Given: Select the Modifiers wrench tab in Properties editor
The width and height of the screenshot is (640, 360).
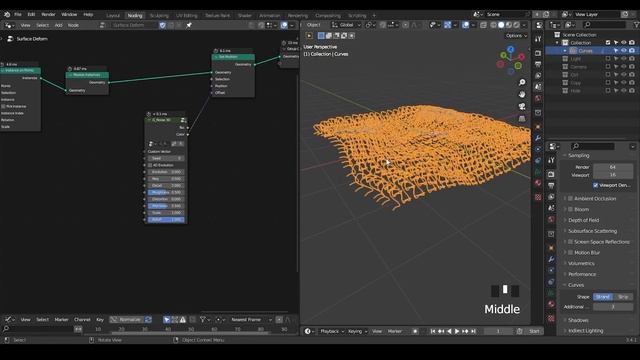Looking at the screenshot, I should coord(551,259).
